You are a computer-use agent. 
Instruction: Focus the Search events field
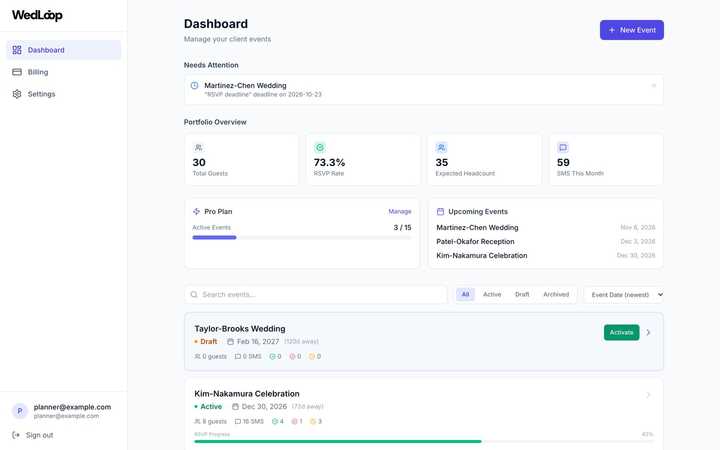(316, 294)
